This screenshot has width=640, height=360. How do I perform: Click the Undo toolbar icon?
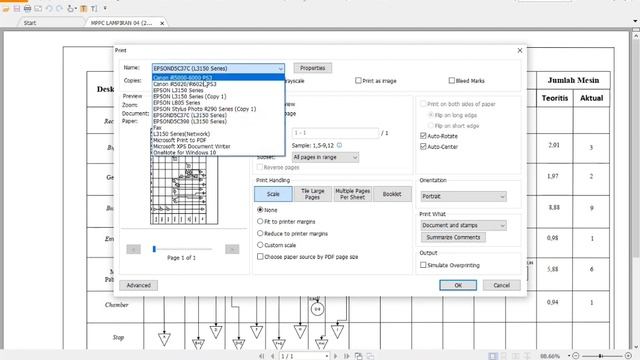tap(49, 8)
